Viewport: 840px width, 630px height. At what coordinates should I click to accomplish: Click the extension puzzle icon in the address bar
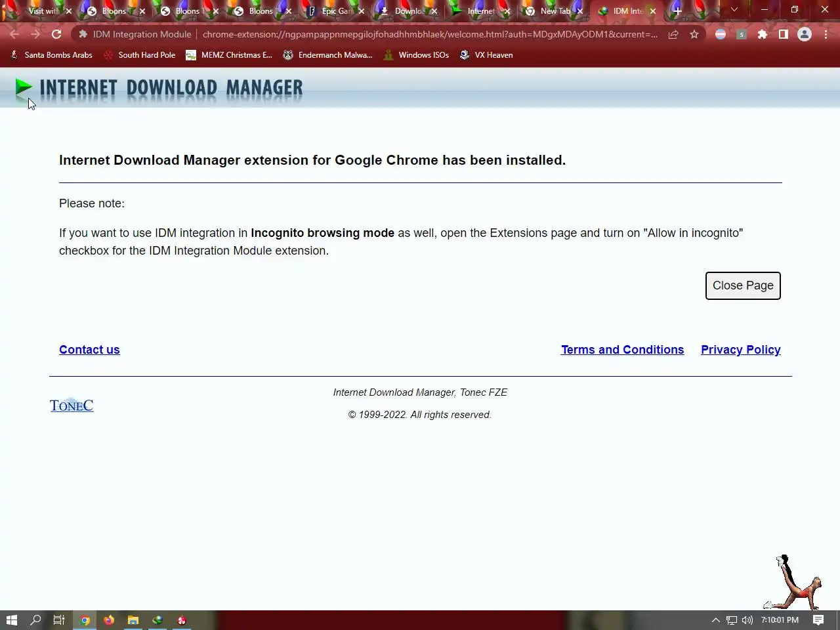tap(83, 34)
